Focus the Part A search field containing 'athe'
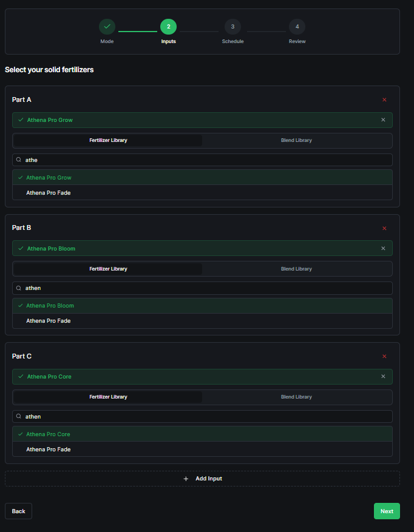 pos(202,160)
